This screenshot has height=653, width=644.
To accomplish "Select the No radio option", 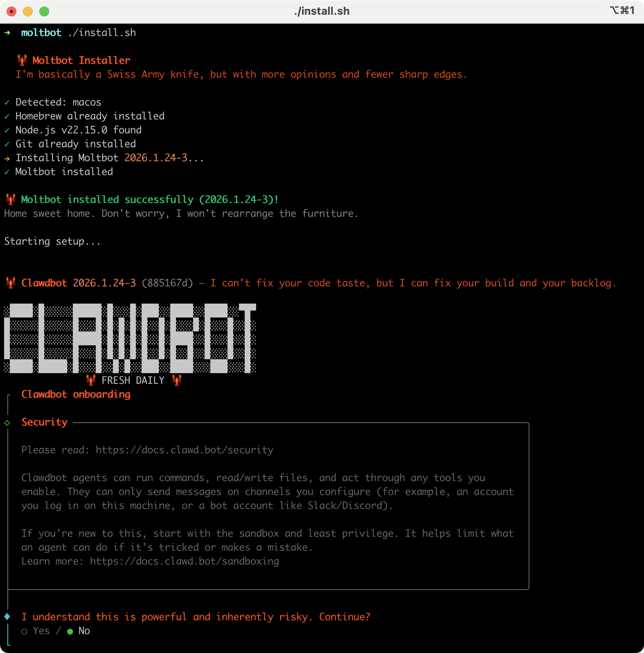I will click(x=70, y=631).
